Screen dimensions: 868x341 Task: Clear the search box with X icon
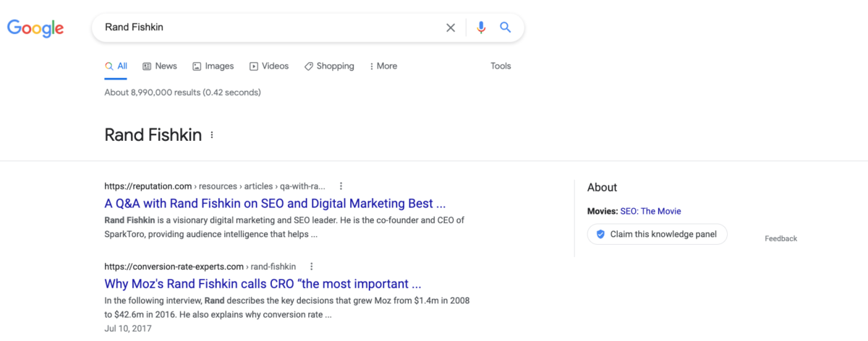click(451, 27)
